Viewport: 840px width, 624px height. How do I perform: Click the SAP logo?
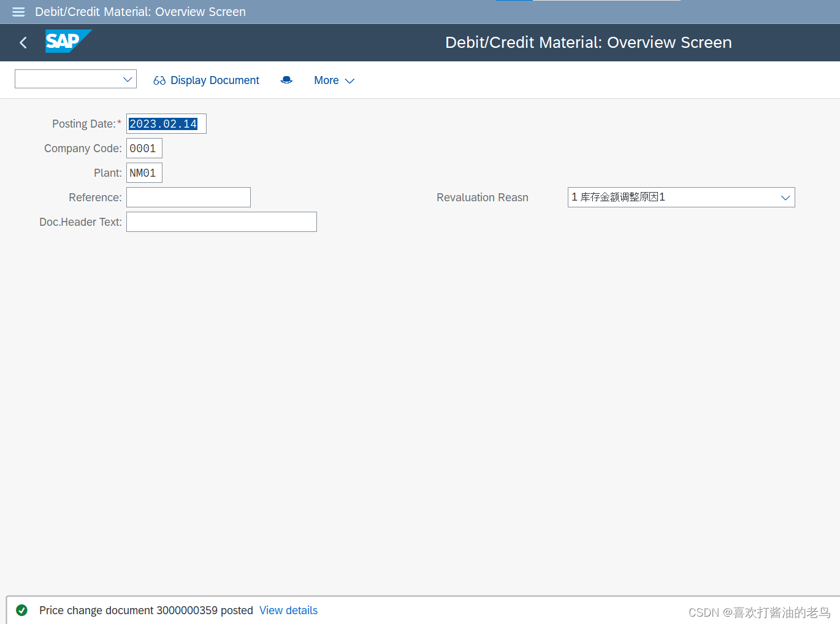pyautogui.click(x=68, y=41)
